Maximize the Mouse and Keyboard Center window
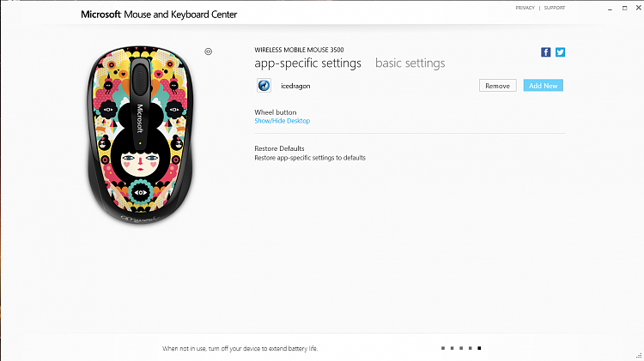This screenshot has height=361, width=644. 625,8
